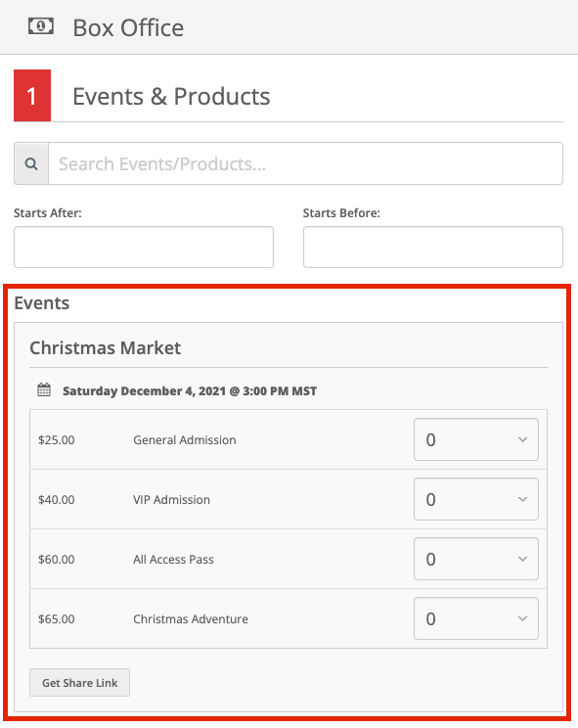Select the red step 1 badge
Image resolution: width=578 pixels, height=728 pixels.
pyautogui.click(x=32, y=96)
